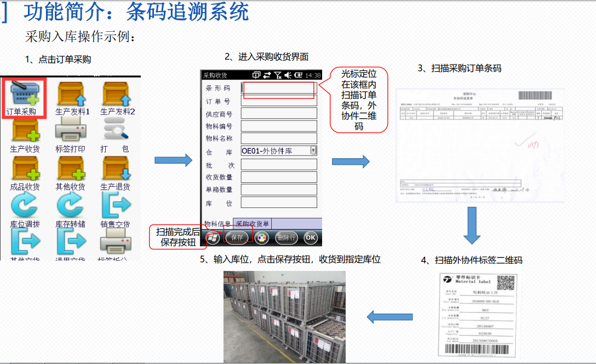The height and width of the screenshot is (364, 596).
Task: Expand the 仓库 OE01-外协件库 dropdown
Action: (313, 151)
